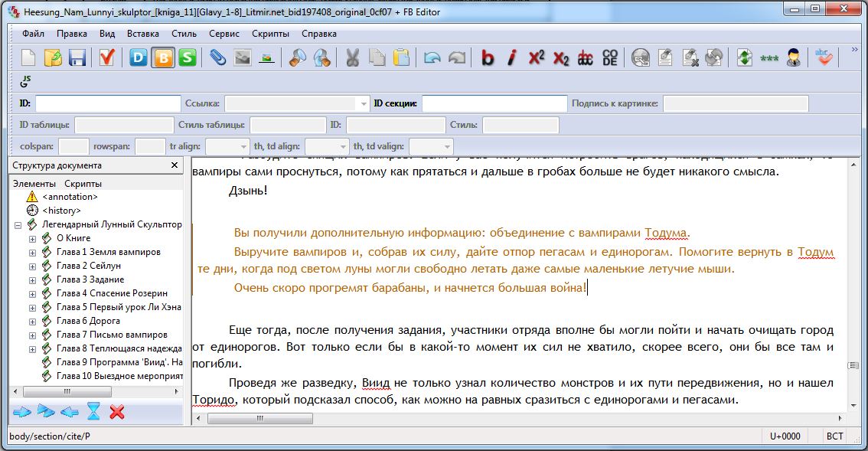The height and width of the screenshot is (451, 868).
Task: Click the ID секции input field
Action: [x=494, y=103]
